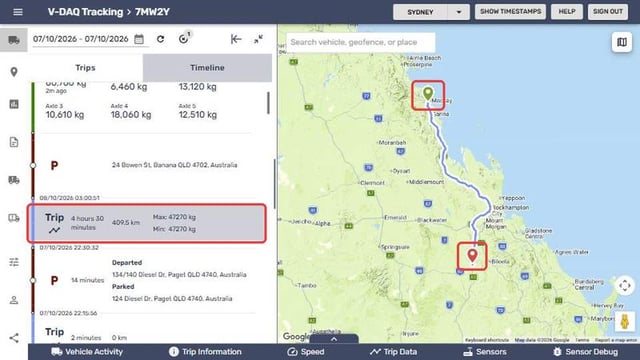Viewport: 640px width, 360px height.
Task: Click SHOW TIMESTAMPS button
Action: pyautogui.click(x=510, y=12)
